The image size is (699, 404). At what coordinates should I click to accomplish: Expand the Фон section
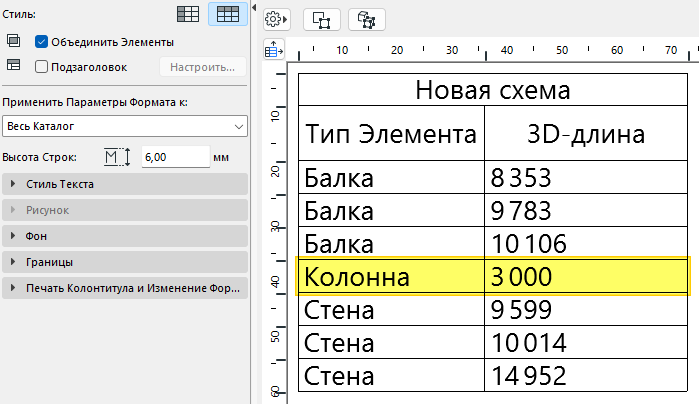click(x=125, y=236)
